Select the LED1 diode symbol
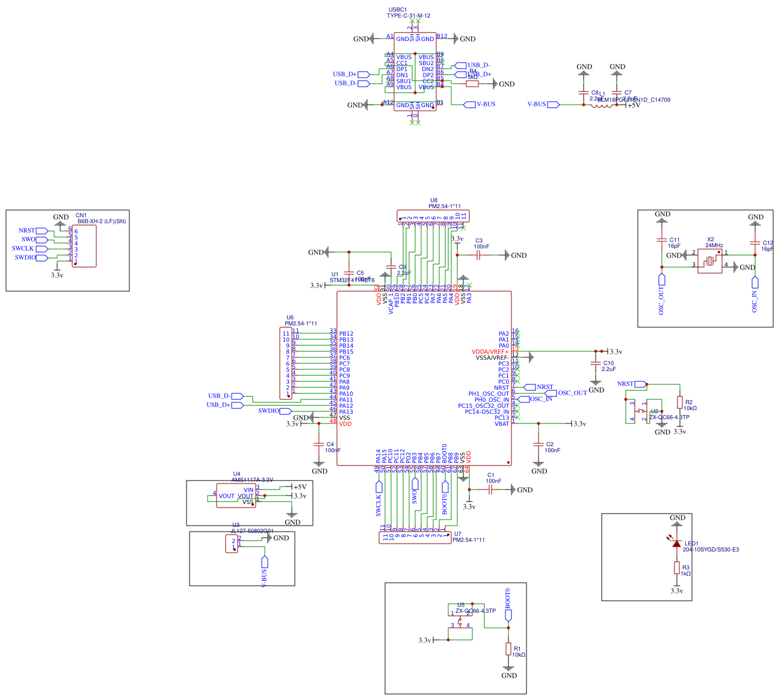 pos(676,544)
